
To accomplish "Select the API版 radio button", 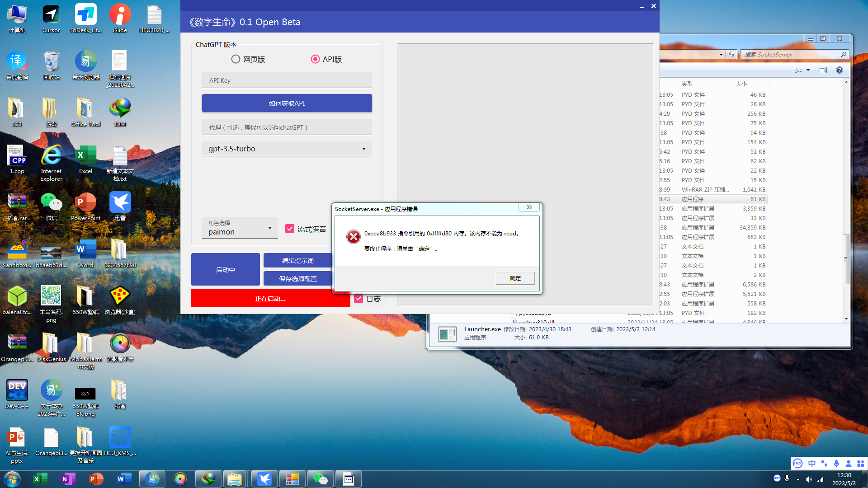I will (315, 59).
